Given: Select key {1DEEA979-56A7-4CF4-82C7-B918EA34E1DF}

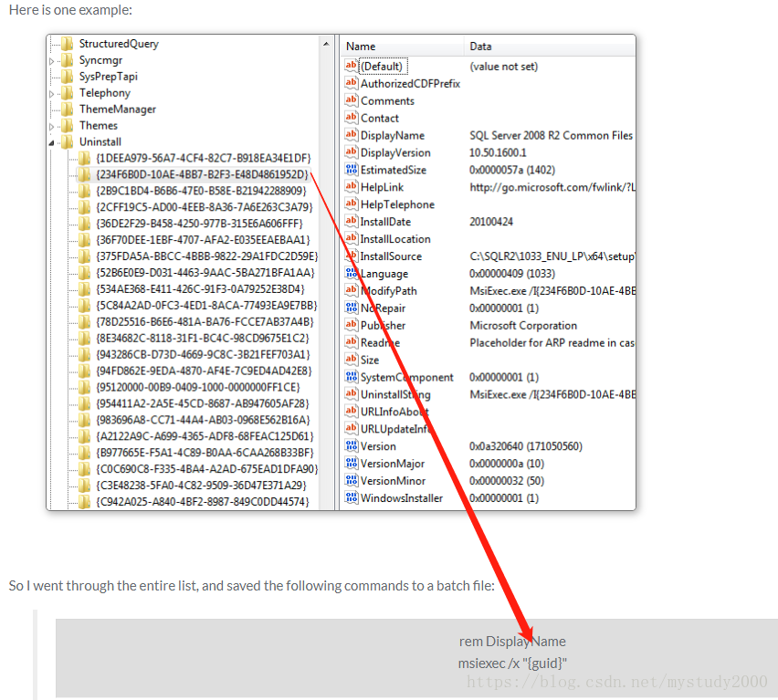Looking at the screenshot, I should click(x=204, y=158).
